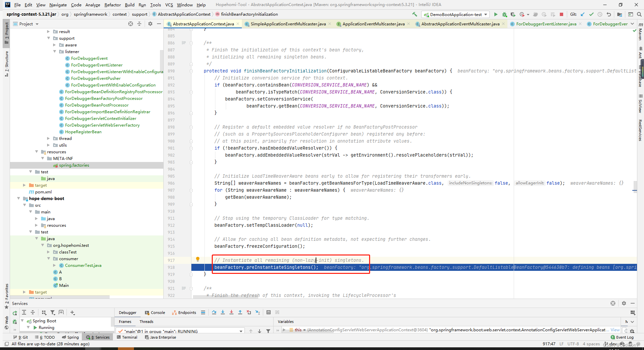Switch to the Threads tab
The height and width of the screenshot is (350, 644).
tap(146, 322)
